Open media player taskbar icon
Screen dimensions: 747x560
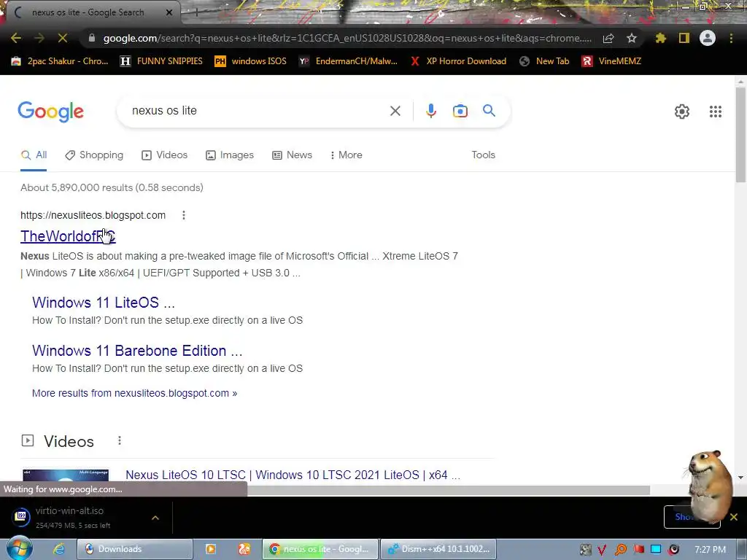click(210, 549)
